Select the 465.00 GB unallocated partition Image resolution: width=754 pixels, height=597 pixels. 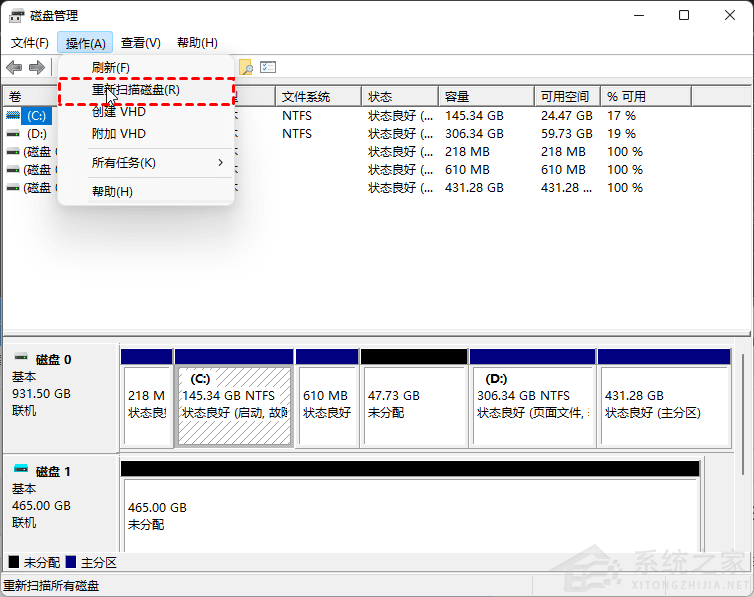pyautogui.click(x=410, y=515)
